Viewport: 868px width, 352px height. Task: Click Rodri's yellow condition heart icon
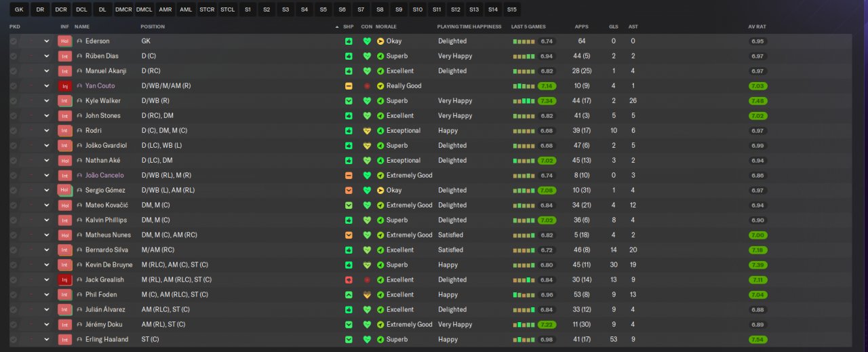pos(367,131)
